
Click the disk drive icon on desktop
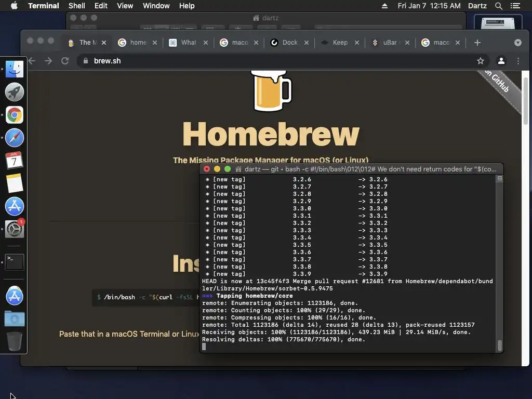coord(498,22)
